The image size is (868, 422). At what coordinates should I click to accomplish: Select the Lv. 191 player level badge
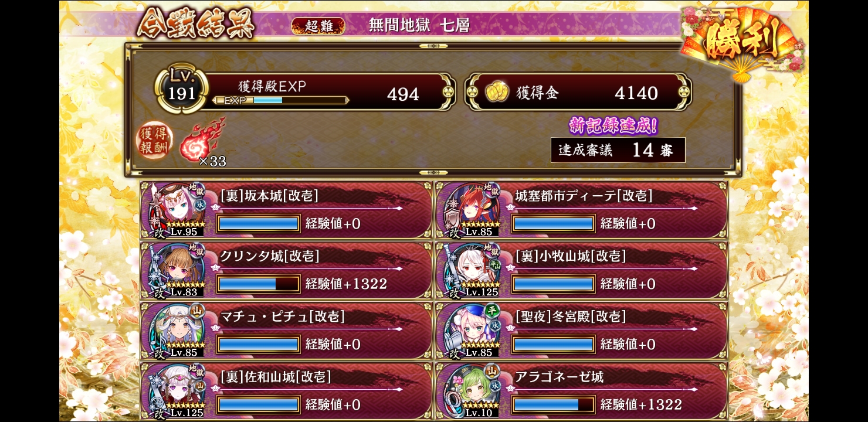(x=182, y=89)
